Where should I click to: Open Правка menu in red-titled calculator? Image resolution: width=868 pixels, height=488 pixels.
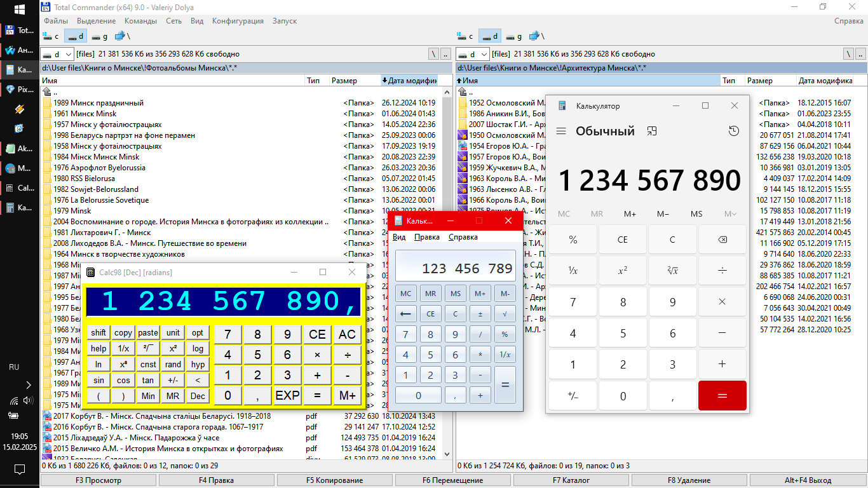[x=426, y=237]
